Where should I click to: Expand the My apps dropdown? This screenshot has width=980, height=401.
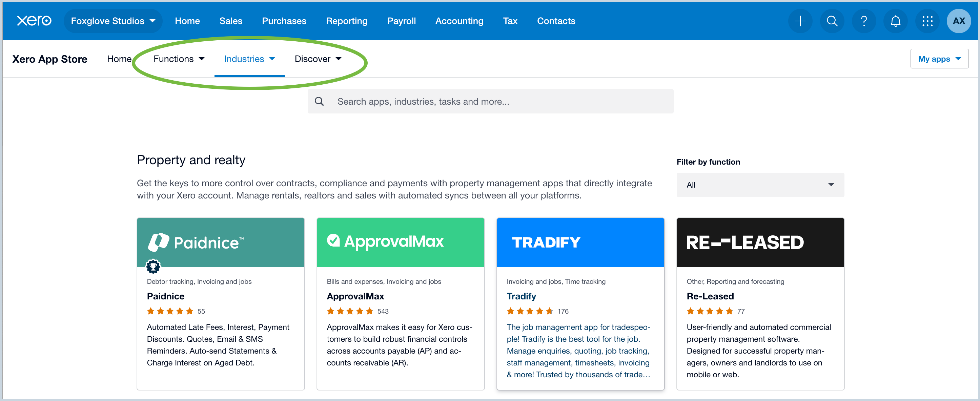[x=939, y=59]
